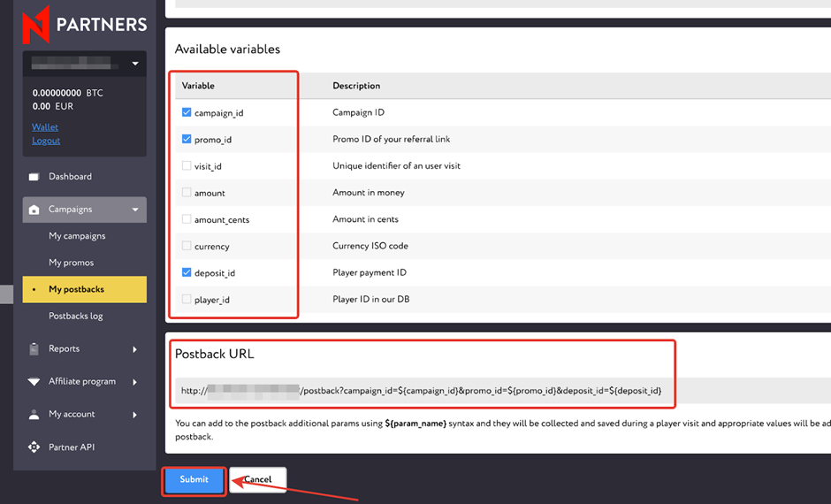831x504 pixels.
Task: Tick the player_id checkbox
Action: coord(187,300)
